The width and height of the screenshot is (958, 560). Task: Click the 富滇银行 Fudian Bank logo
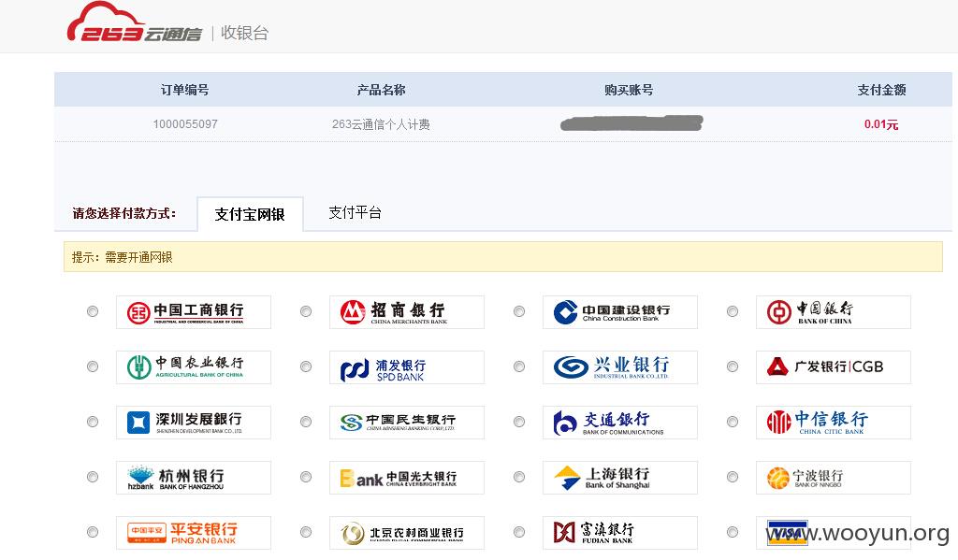[620, 533]
